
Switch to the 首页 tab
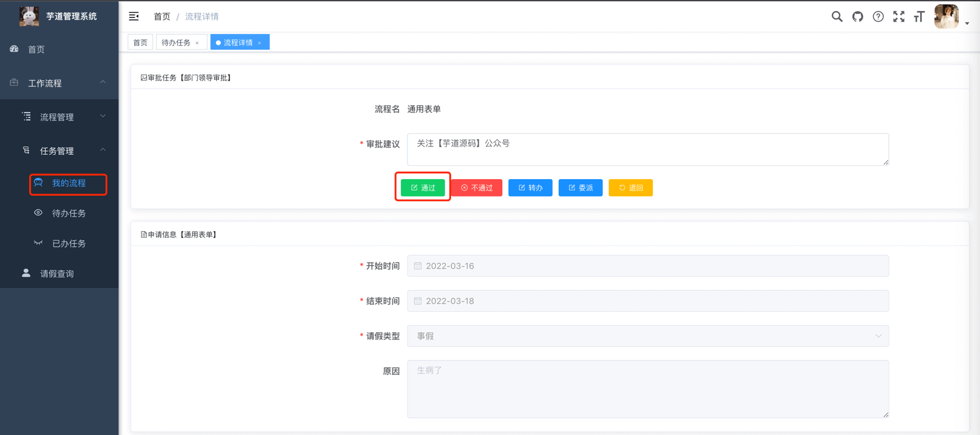tap(140, 42)
